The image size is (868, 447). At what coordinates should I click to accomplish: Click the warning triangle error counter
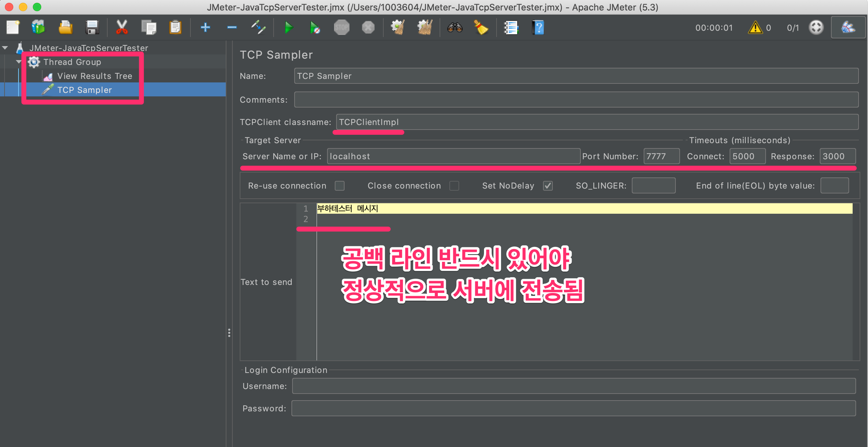pos(755,27)
